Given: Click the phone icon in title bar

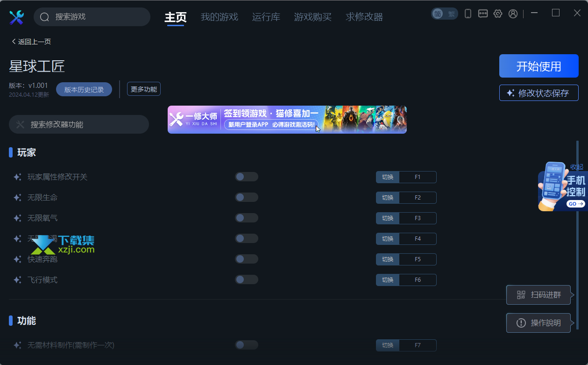Looking at the screenshot, I should click(x=468, y=14).
